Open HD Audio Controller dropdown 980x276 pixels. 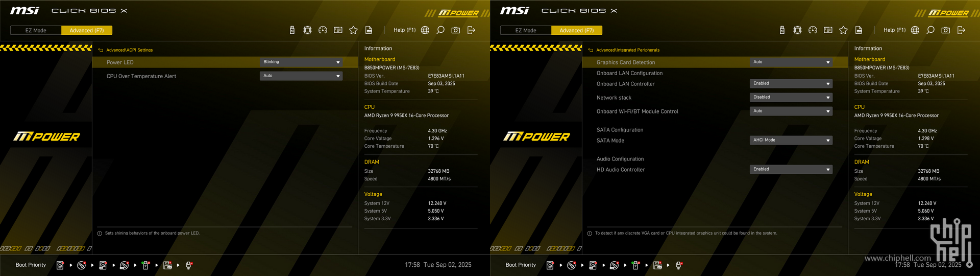(791, 170)
